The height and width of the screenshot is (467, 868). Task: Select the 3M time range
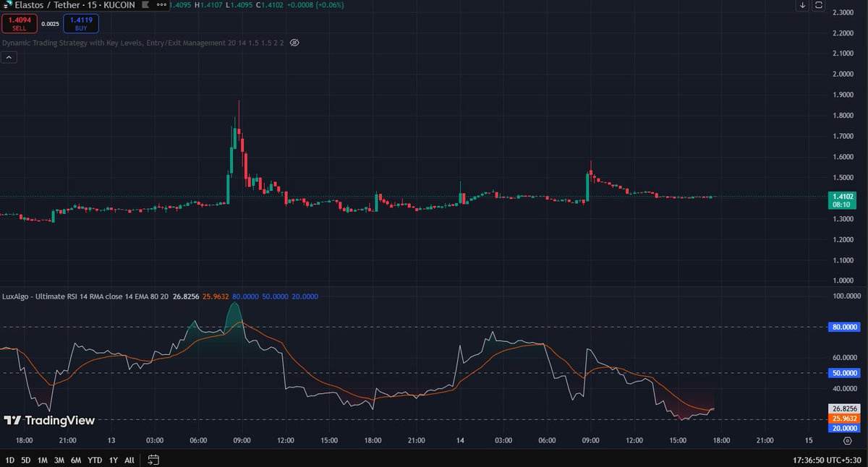(59, 460)
